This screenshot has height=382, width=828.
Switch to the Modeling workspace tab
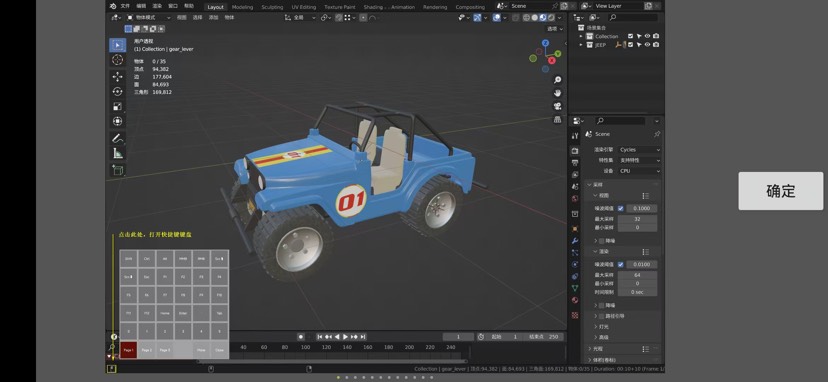[x=242, y=7]
